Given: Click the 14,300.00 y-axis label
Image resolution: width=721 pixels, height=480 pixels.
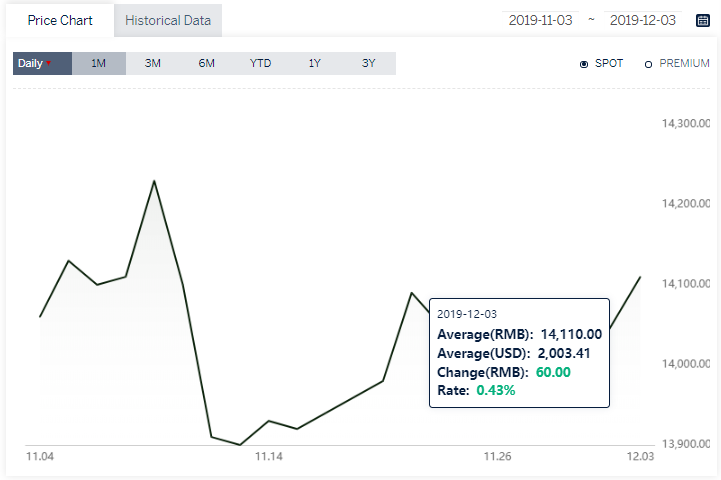Looking at the screenshot, I should 686,123.
